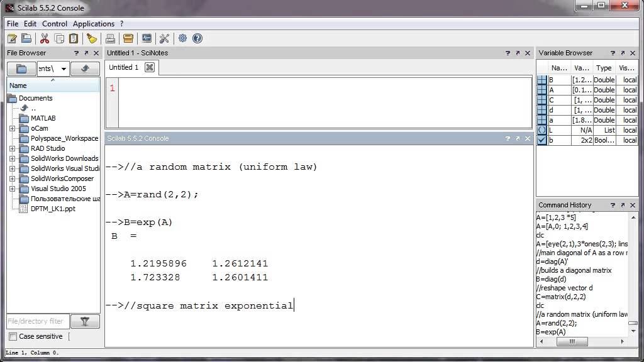Click Variable Browser help icon
This screenshot has width=644, height=362.
pyautogui.click(x=613, y=53)
